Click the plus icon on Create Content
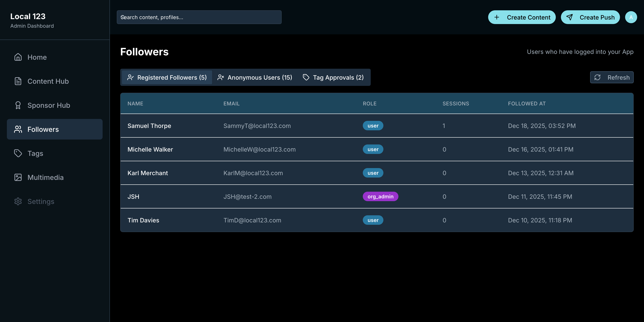The width and height of the screenshot is (644, 322). (497, 17)
